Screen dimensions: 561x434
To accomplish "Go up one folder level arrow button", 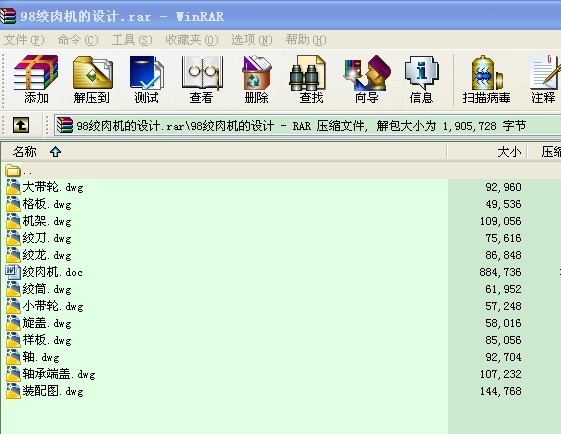I will tap(21, 125).
